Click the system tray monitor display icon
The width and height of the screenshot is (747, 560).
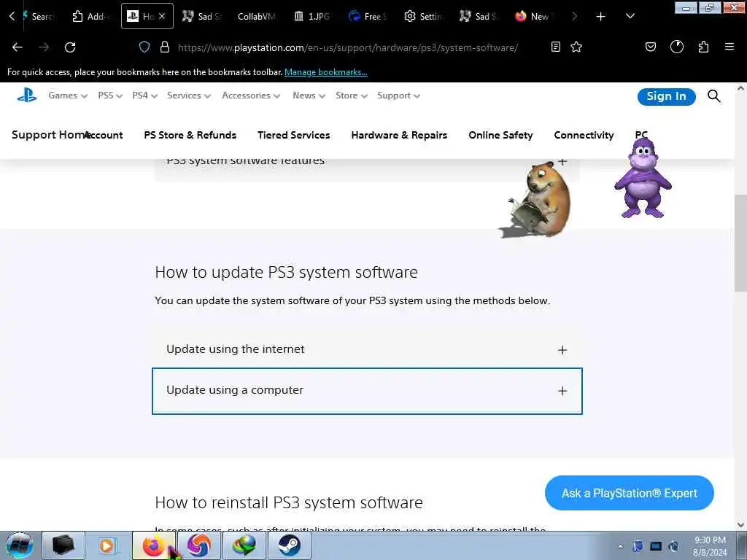[x=656, y=546]
